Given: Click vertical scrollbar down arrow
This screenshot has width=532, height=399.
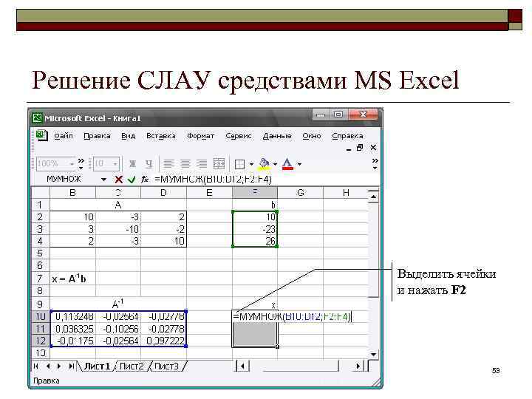Looking at the screenshot, I should (x=373, y=355).
